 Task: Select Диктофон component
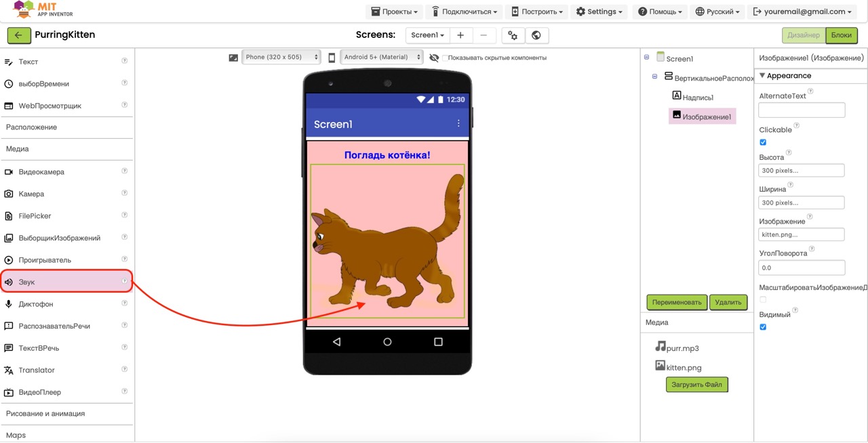[66, 304]
